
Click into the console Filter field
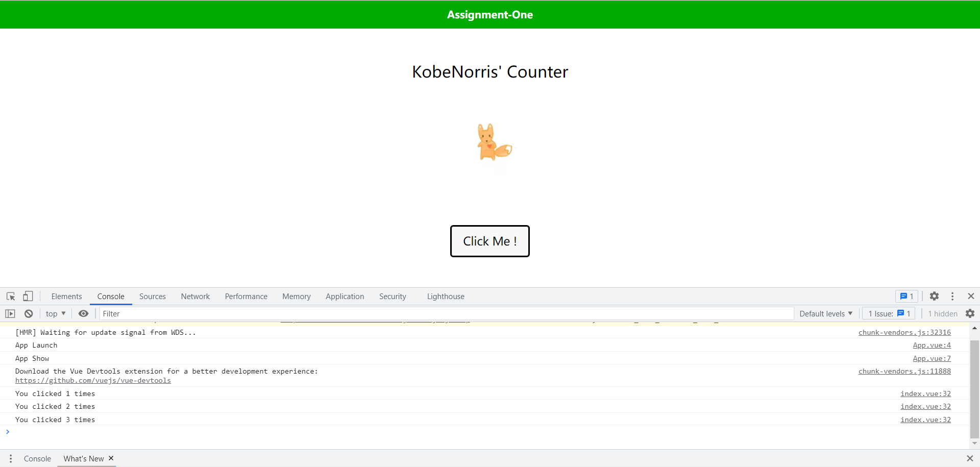pyautogui.click(x=444, y=314)
